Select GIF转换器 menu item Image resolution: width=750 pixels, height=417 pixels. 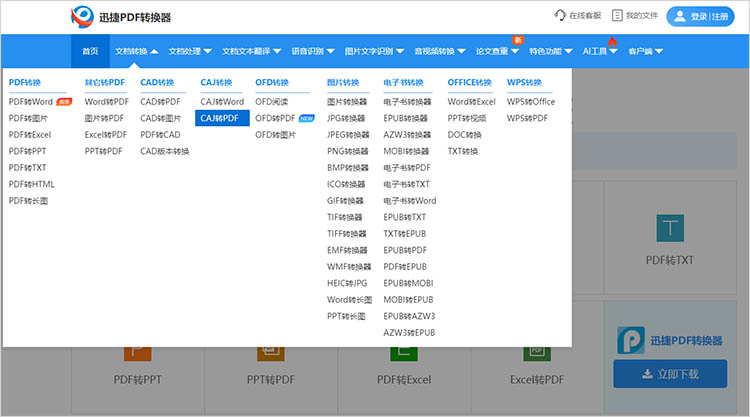click(345, 201)
